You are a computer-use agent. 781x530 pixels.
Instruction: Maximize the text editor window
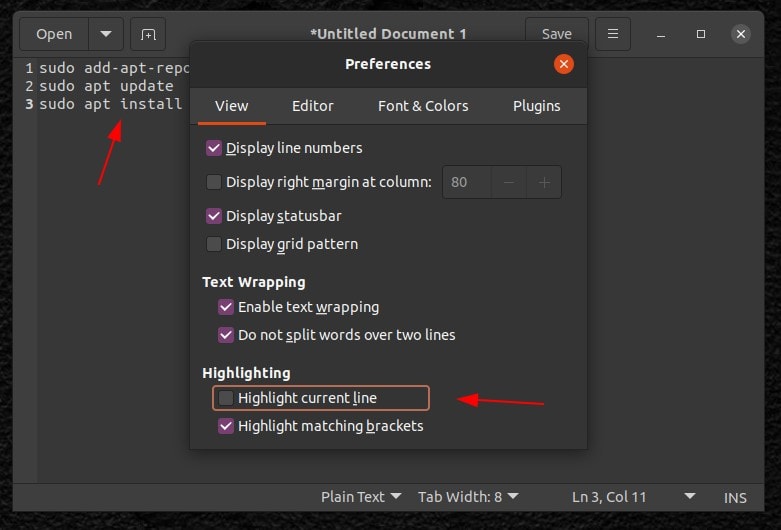pos(701,34)
